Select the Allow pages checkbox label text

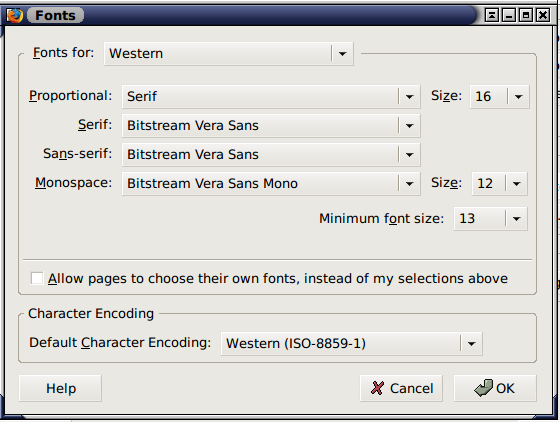pyautogui.click(x=278, y=278)
